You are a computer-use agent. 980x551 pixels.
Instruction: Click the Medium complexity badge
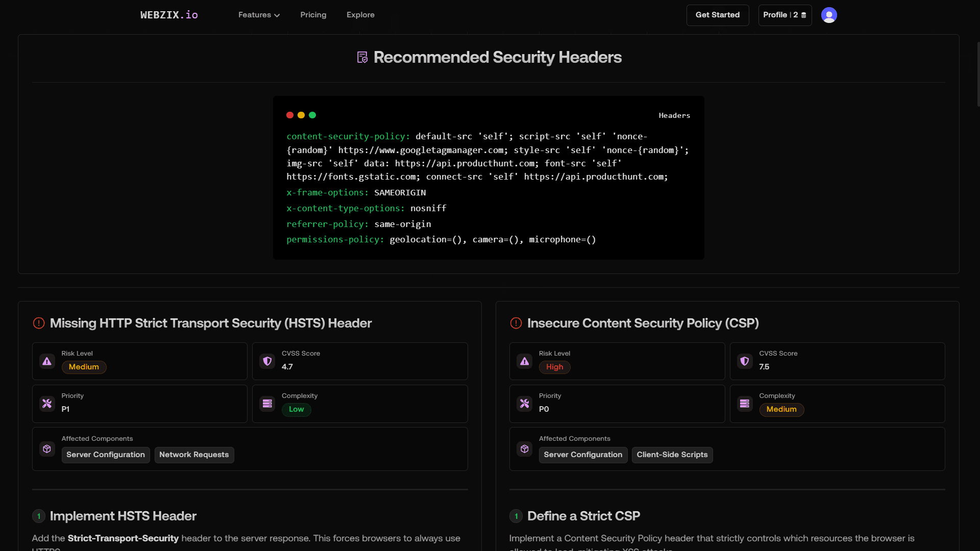(781, 409)
